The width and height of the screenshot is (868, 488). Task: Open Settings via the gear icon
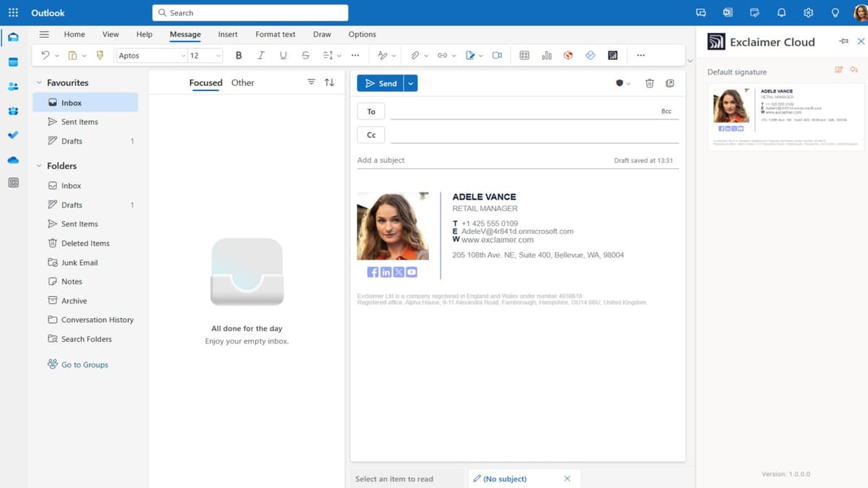pos(808,12)
